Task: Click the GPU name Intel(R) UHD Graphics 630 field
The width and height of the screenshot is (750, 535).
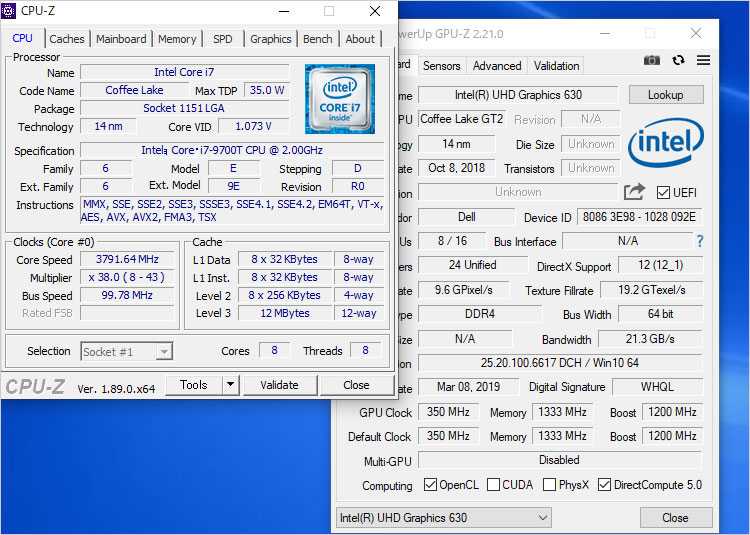Action: [518, 95]
